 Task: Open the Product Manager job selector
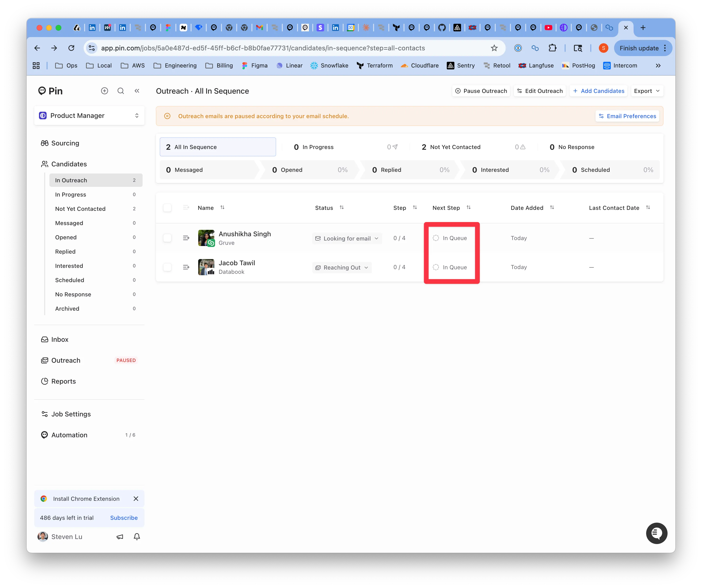point(89,116)
